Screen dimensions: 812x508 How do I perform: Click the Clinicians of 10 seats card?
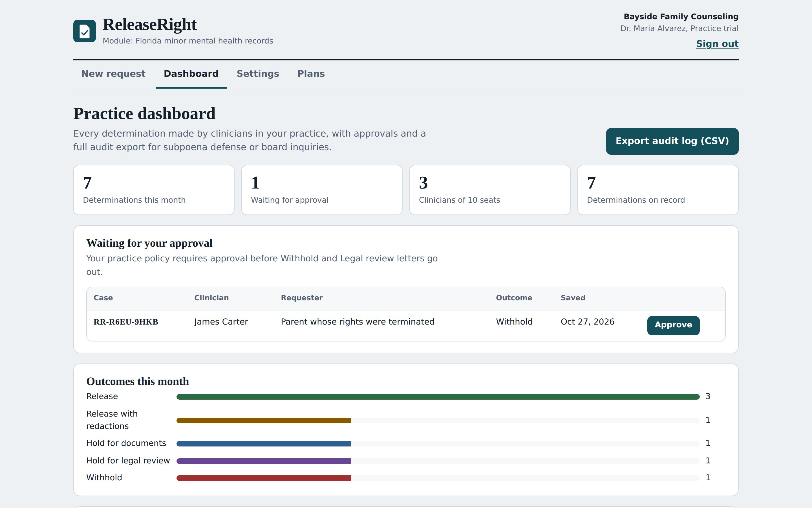(x=490, y=190)
